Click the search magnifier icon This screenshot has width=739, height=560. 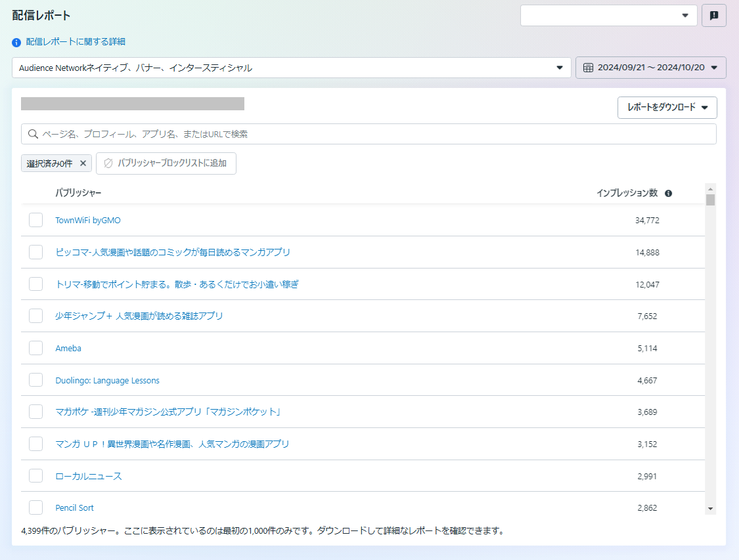[33, 134]
